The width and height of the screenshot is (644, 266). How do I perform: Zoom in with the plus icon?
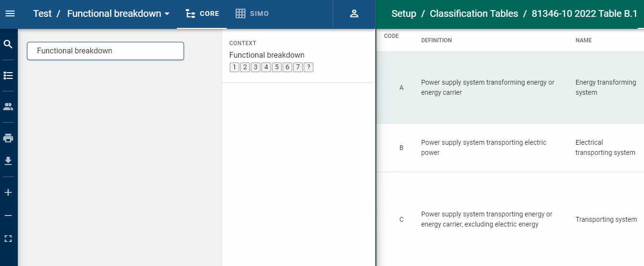click(8, 192)
